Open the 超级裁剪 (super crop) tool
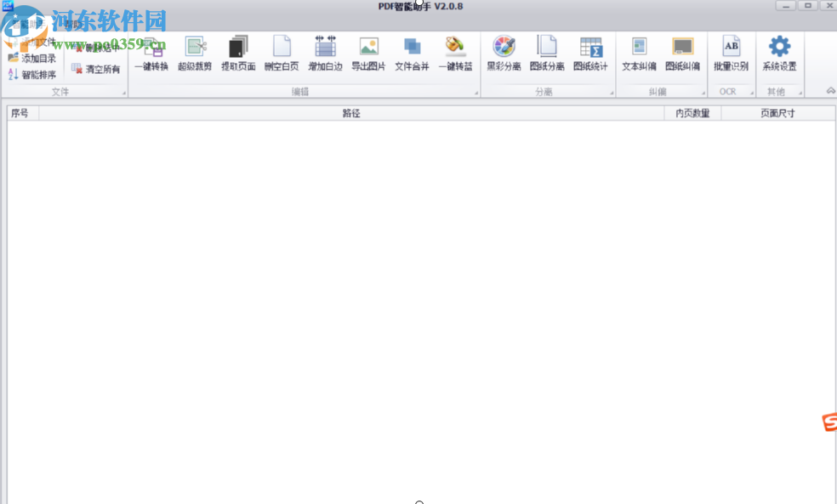Screen dimensions: 837x504 (196, 53)
